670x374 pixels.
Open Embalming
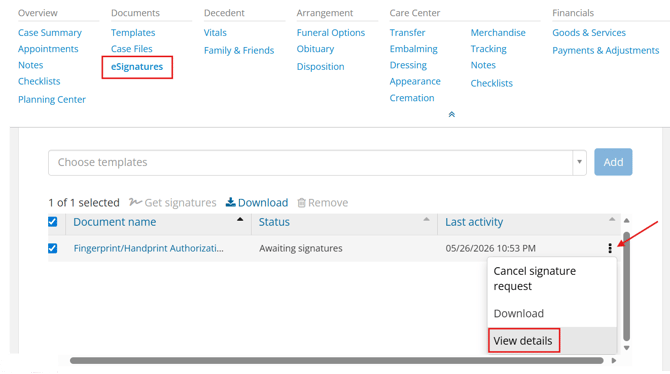click(414, 49)
